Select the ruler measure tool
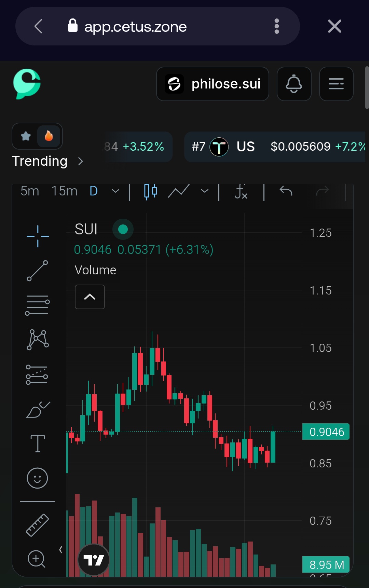 [x=38, y=525]
